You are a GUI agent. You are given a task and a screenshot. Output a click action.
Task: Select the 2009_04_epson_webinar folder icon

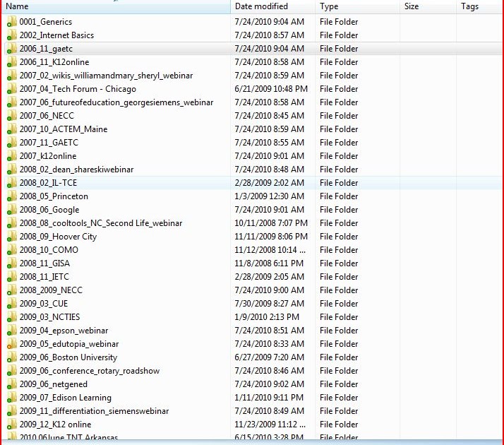(x=12, y=331)
